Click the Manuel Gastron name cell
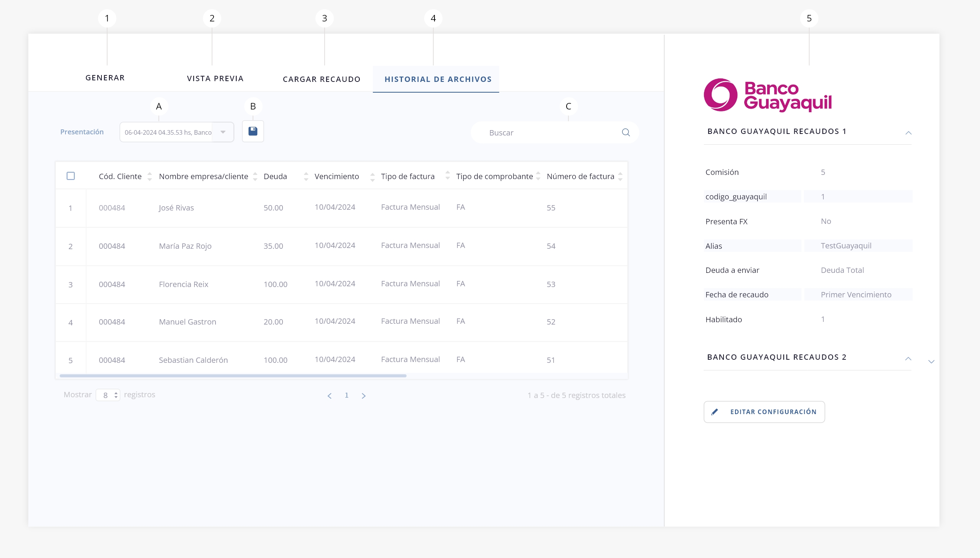Screen dimensions: 980x558 point(188,322)
